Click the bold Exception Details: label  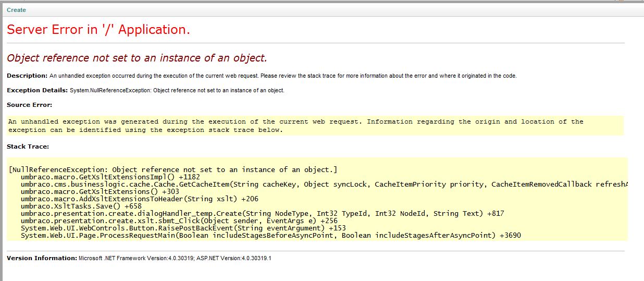point(38,90)
